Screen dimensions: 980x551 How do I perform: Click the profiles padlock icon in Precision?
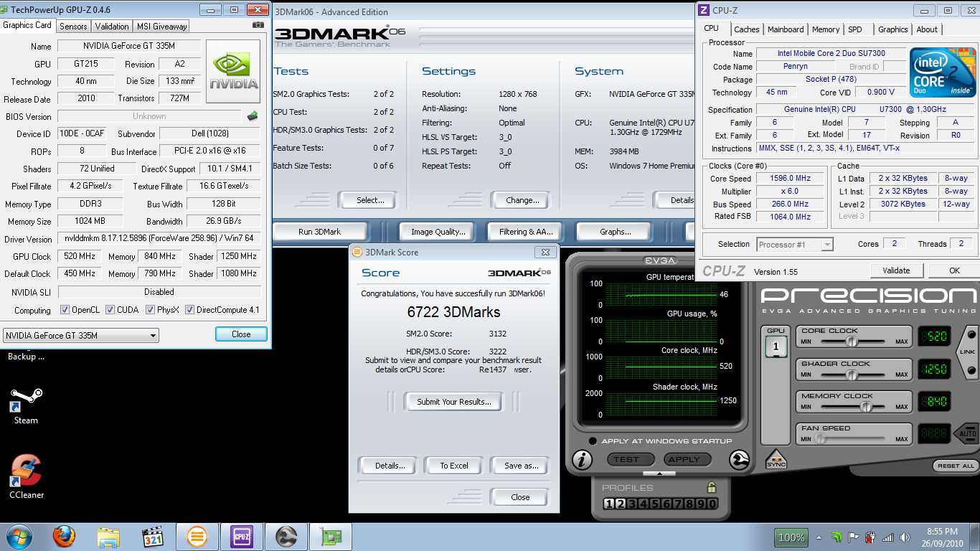point(711,487)
